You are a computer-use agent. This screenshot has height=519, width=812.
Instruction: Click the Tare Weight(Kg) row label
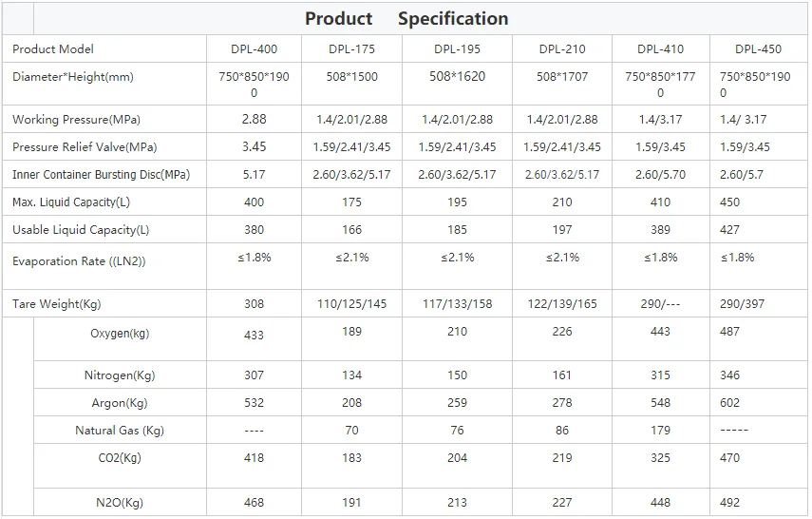56,304
